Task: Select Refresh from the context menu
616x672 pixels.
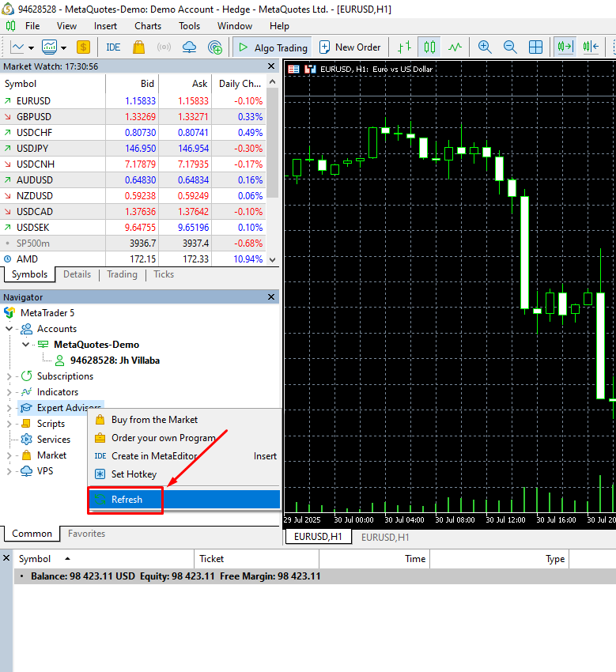Action: pyautogui.click(x=127, y=500)
